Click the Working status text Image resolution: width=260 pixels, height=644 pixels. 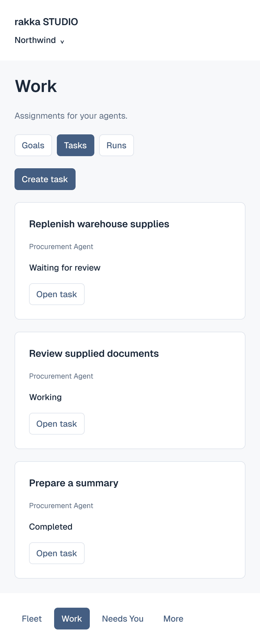coord(46,397)
